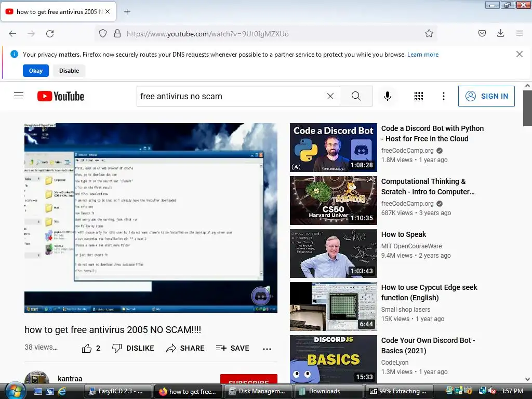Open How to Speak video title

pyautogui.click(x=403, y=234)
